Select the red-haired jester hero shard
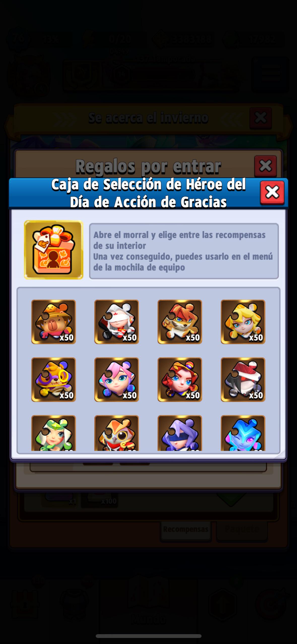Image resolution: width=297 pixels, height=644 pixels. (x=180, y=379)
